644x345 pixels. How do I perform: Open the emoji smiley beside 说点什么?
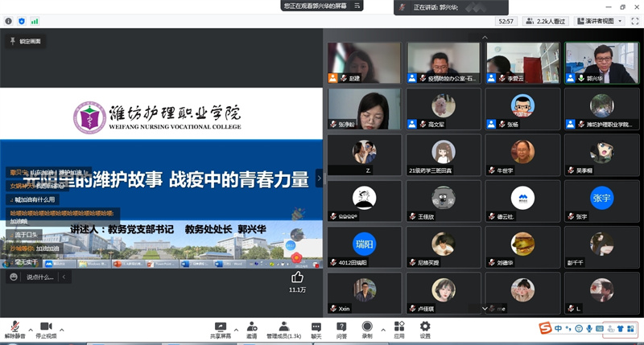[x=14, y=277]
